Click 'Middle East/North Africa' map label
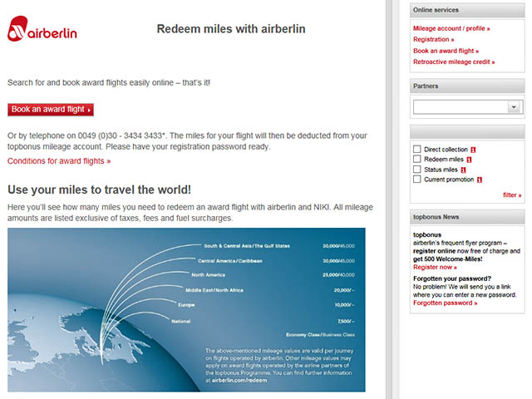Image resolution: width=532 pixels, height=399 pixels. [214, 290]
